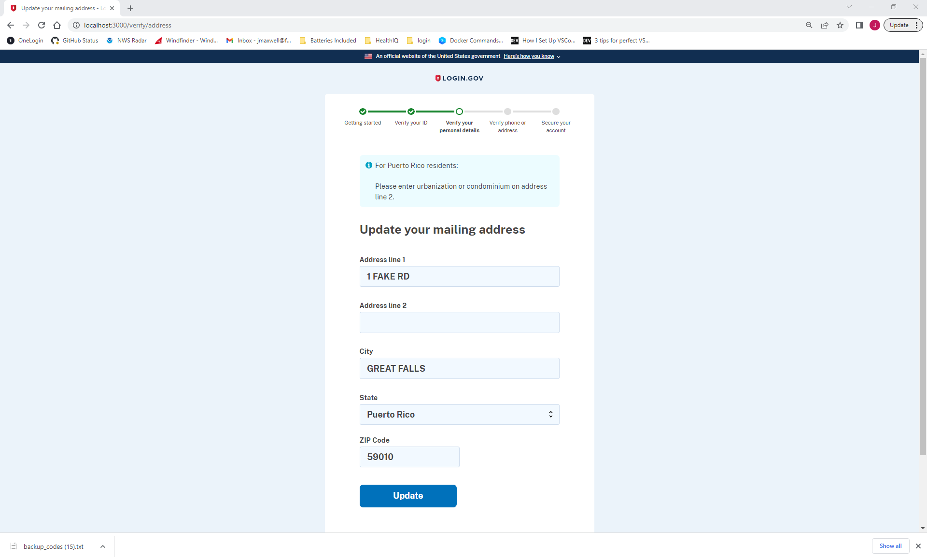Click 'Show all' downloads link

(890, 546)
